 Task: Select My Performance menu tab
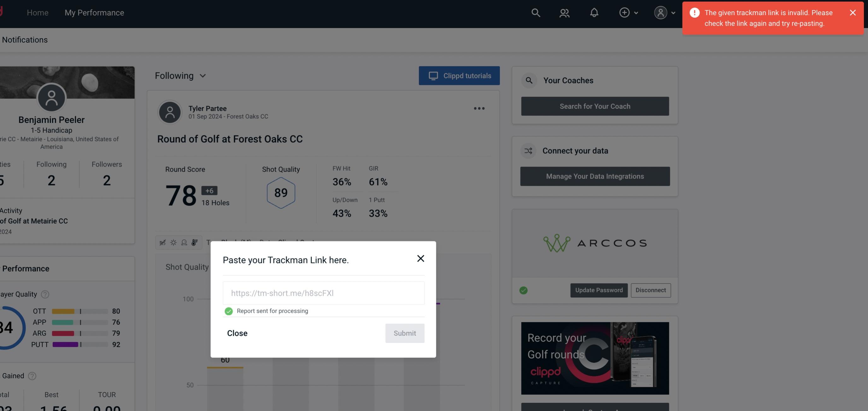[94, 12]
